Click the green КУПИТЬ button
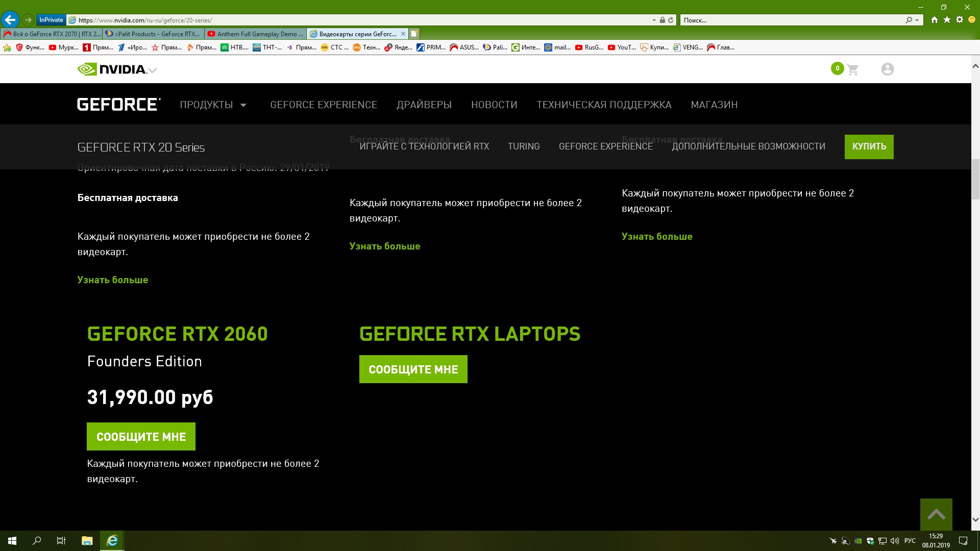980x551 pixels. click(x=869, y=147)
